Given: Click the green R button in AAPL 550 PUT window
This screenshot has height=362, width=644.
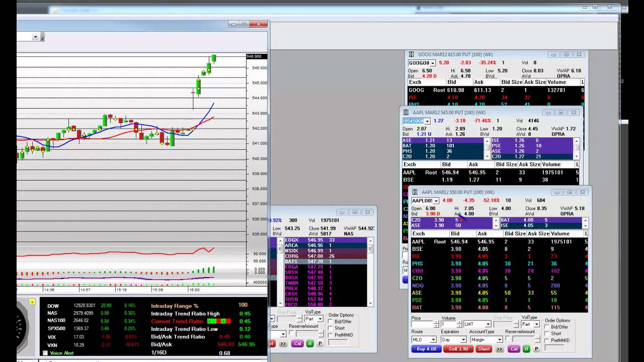Looking at the screenshot, I should coord(526,349).
